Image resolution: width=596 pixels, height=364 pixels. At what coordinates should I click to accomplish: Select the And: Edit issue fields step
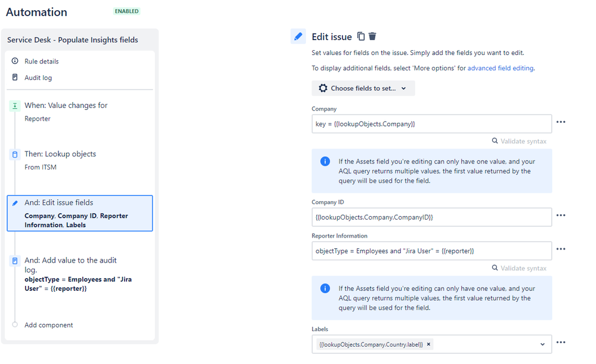click(x=80, y=214)
